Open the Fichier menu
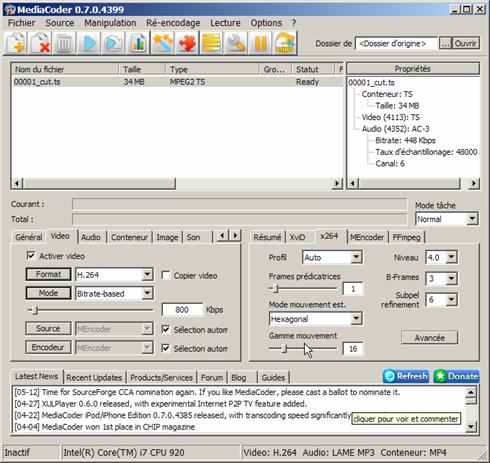Screen dimensions: 490x463 click(x=21, y=23)
